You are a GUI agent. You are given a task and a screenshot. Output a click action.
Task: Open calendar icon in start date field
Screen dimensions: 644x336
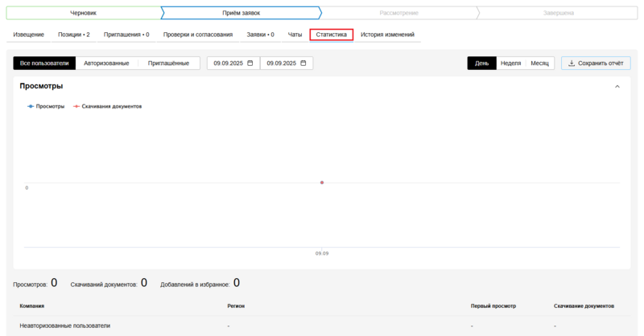coord(250,63)
